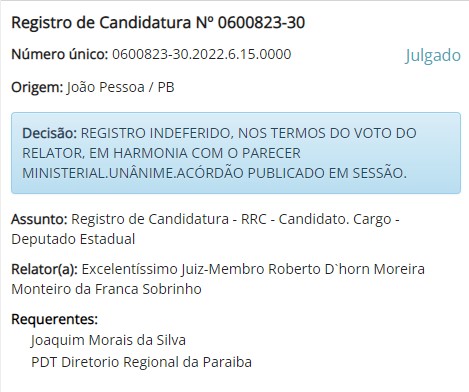Click the Assunto label
469x392 pixels.
pos(39,219)
